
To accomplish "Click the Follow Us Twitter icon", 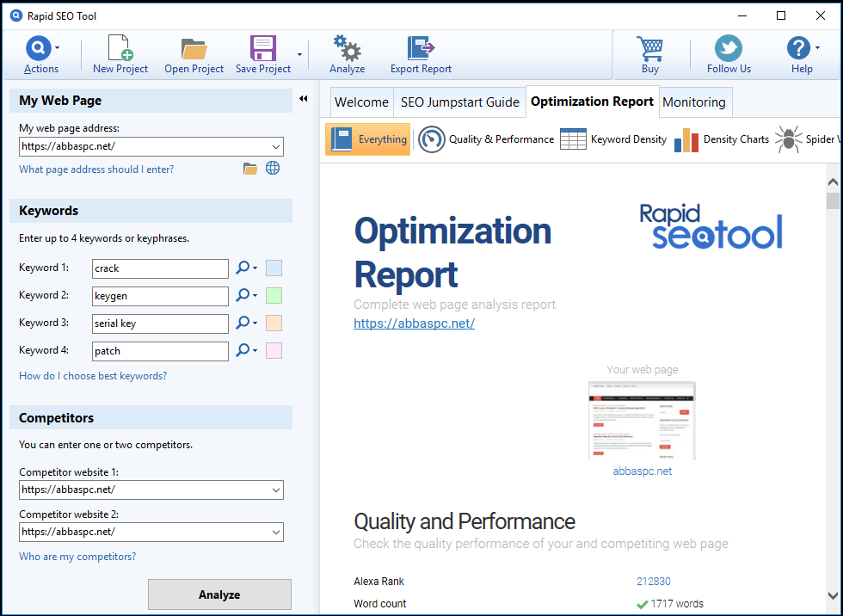I will 729,48.
